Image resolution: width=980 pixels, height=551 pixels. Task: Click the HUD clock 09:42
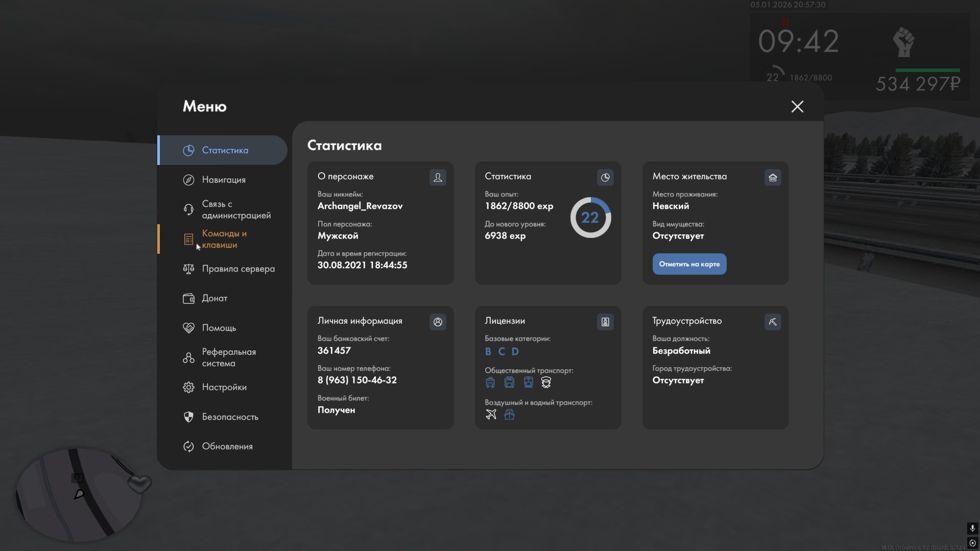click(x=798, y=41)
